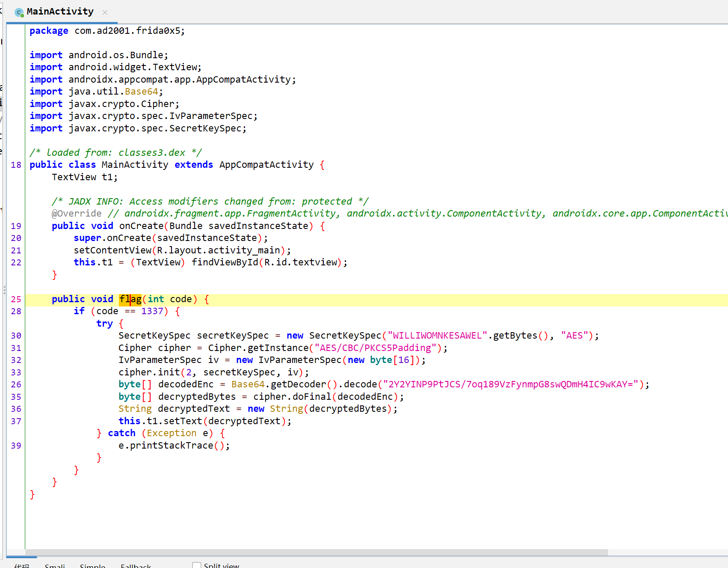Viewport: 728px width, 568px height.
Task: Click the MainActivity class icon in tab
Action: [x=19, y=12]
